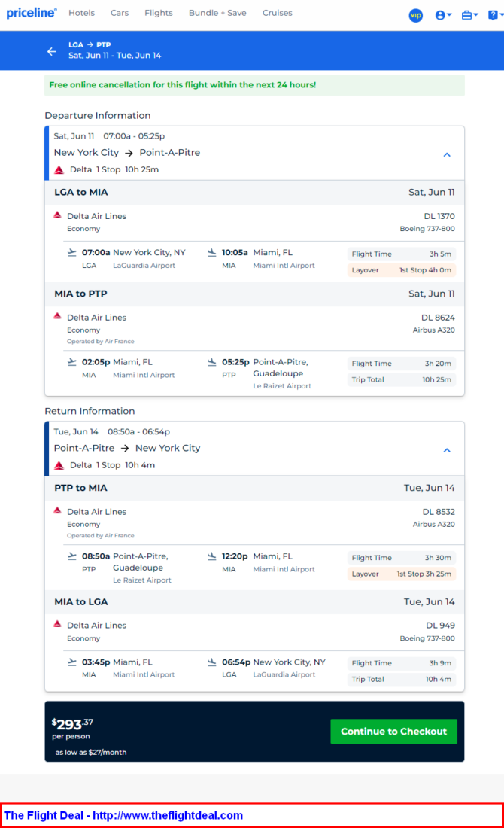Click the takeoff plane icon for 07:00a flight
Image resolution: width=504 pixels, height=828 pixels.
[71, 252]
